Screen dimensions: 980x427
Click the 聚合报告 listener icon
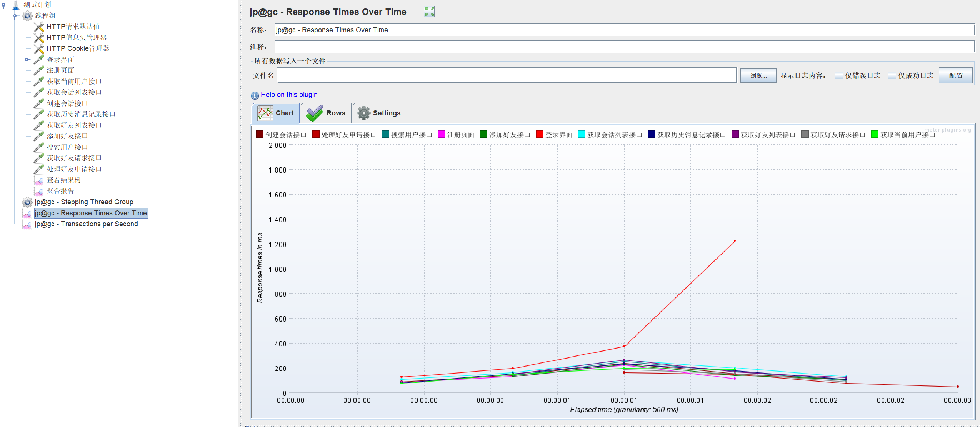tap(38, 191)
